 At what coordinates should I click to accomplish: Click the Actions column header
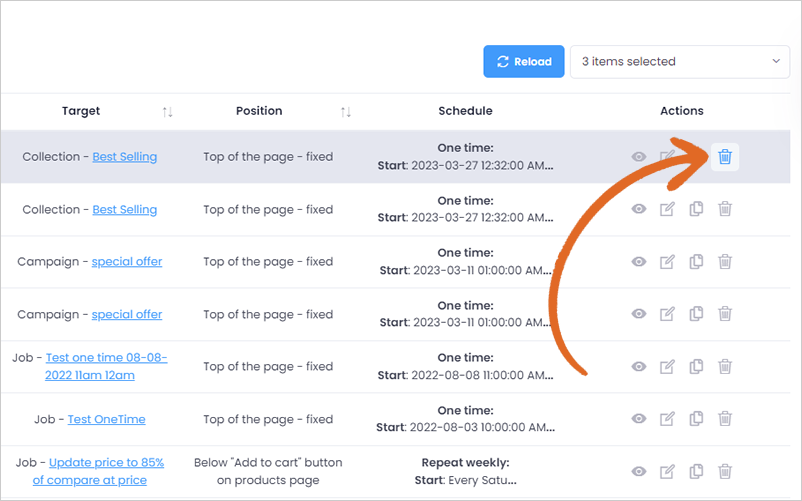[681, 111]
